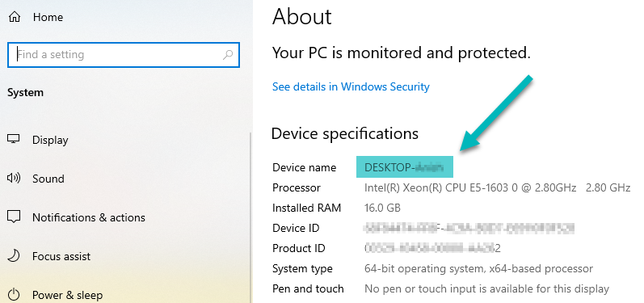Click the highlighted DESKTOP device name
644x303 pixels.
(405, 167)
